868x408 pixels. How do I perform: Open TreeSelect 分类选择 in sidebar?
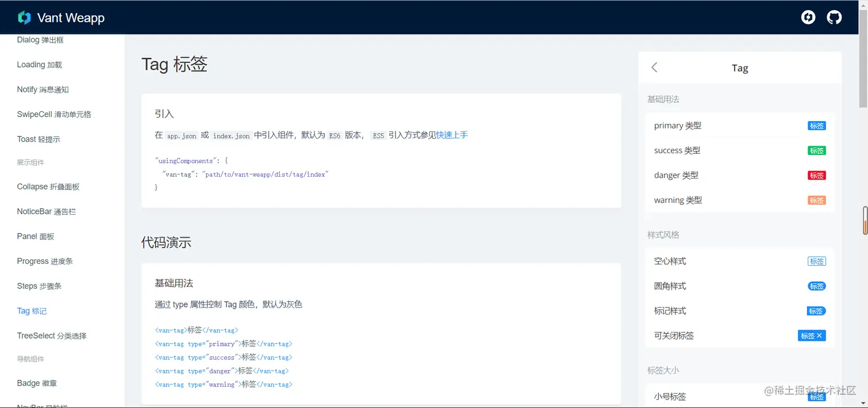52,336
